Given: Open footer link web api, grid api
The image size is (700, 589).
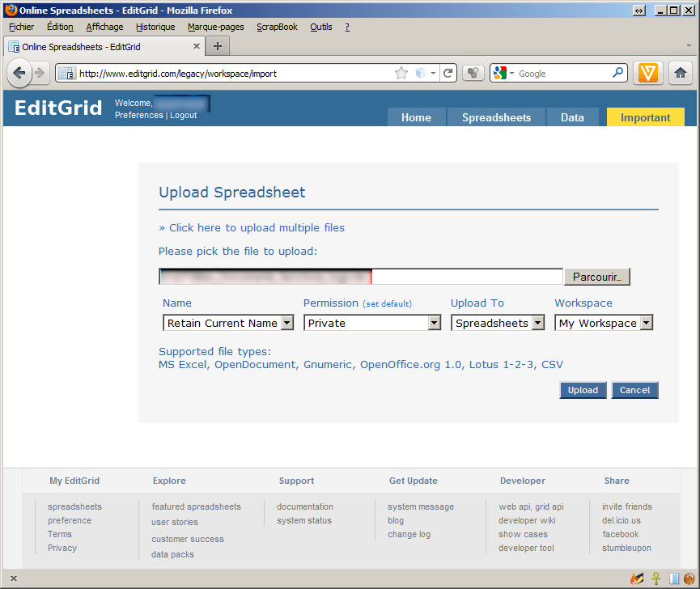Looking at the screenshot, I should point(531,506).
